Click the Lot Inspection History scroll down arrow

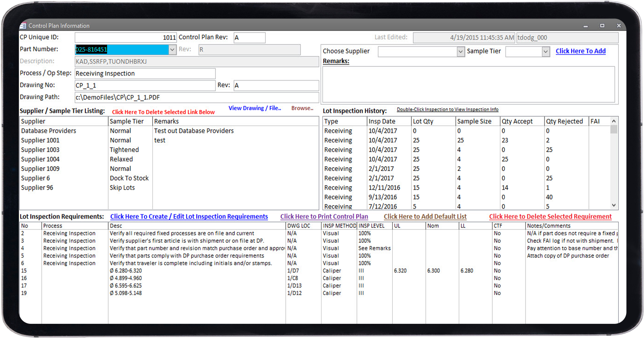614,206
